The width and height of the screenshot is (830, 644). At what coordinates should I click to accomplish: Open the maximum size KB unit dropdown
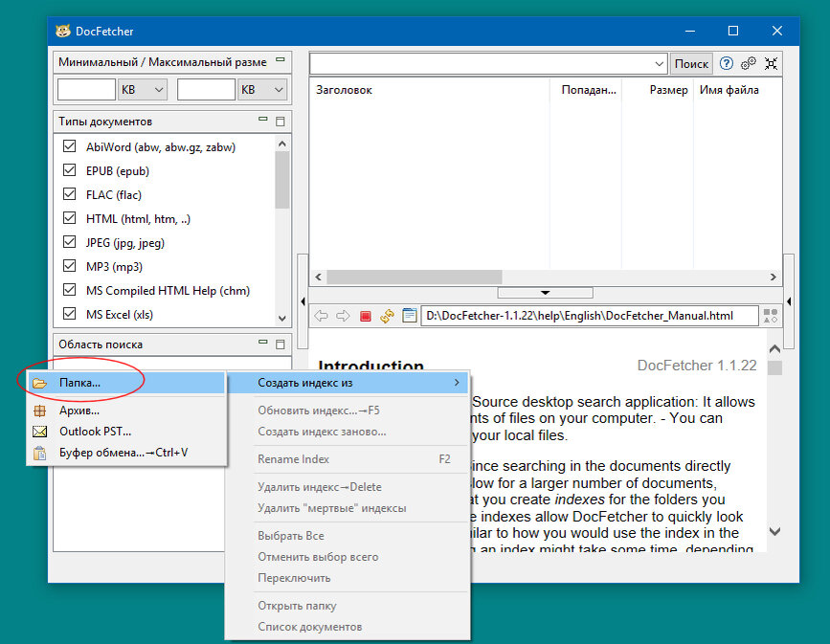click(x=262, y=89)
